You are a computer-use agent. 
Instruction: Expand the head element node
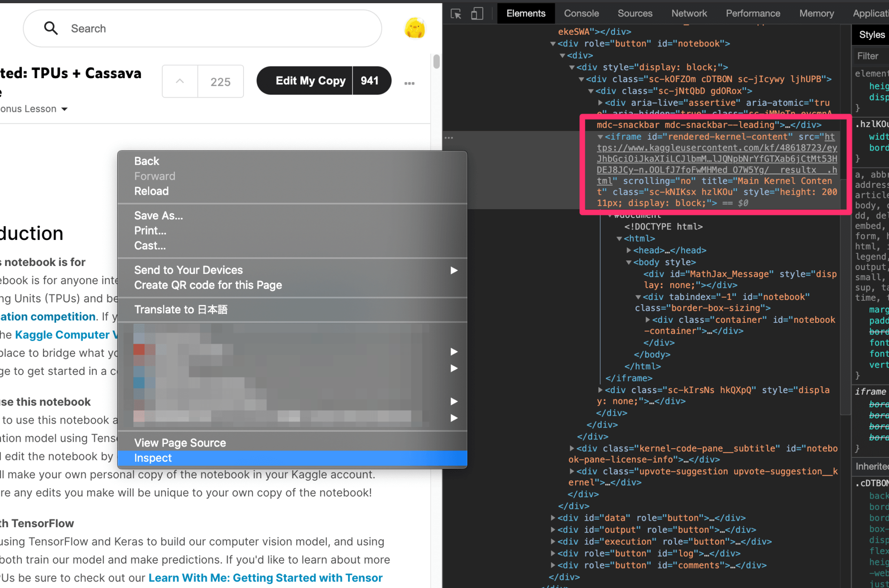[629, 250]
